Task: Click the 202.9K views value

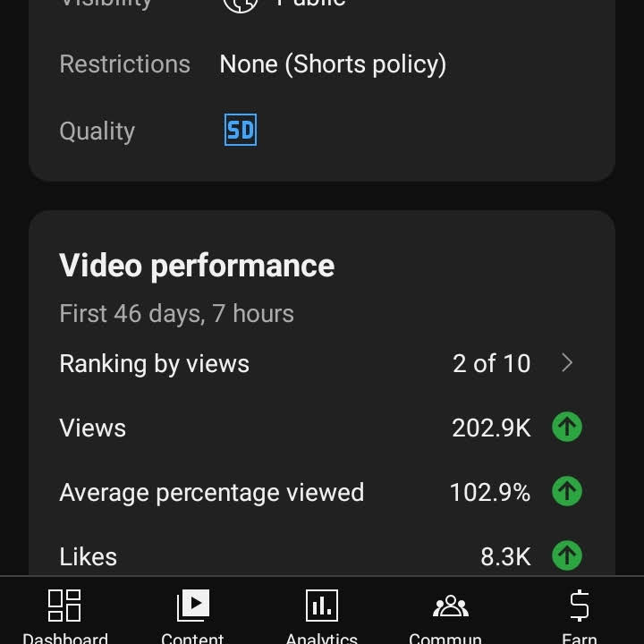Action: (491, 428)
